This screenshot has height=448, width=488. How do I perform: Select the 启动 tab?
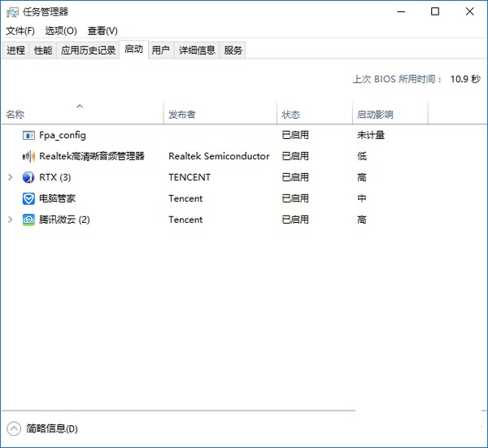[x=134, y=49]
